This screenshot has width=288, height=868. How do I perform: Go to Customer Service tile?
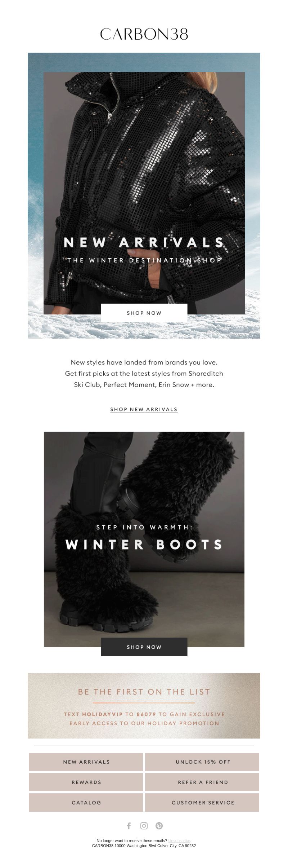[x=202, y=802]
